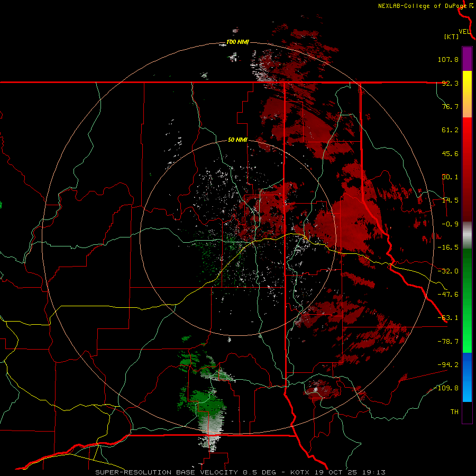Click the 14.5 velocity scale value
Viewport: 476px width, 476px height.
pos(450,200)
